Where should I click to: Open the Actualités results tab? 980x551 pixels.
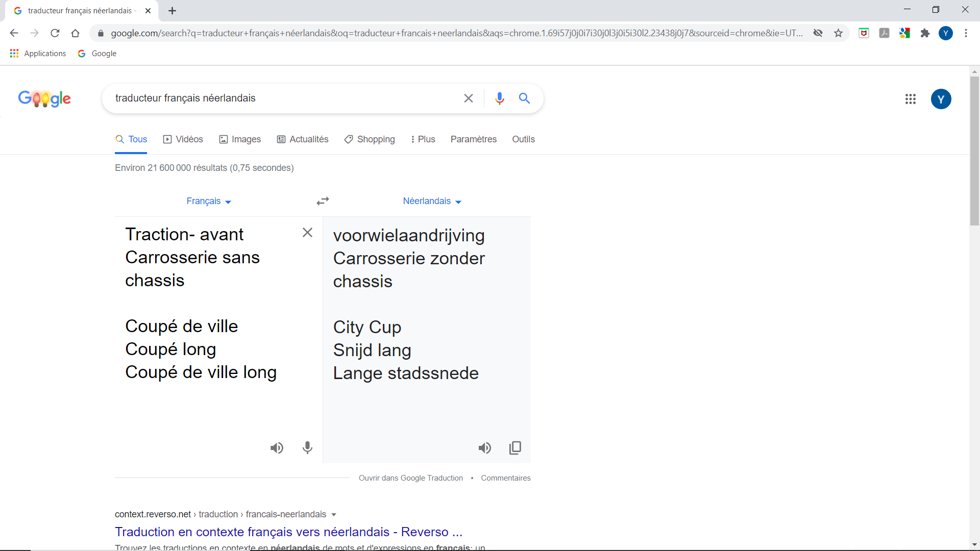pos(303,139)
